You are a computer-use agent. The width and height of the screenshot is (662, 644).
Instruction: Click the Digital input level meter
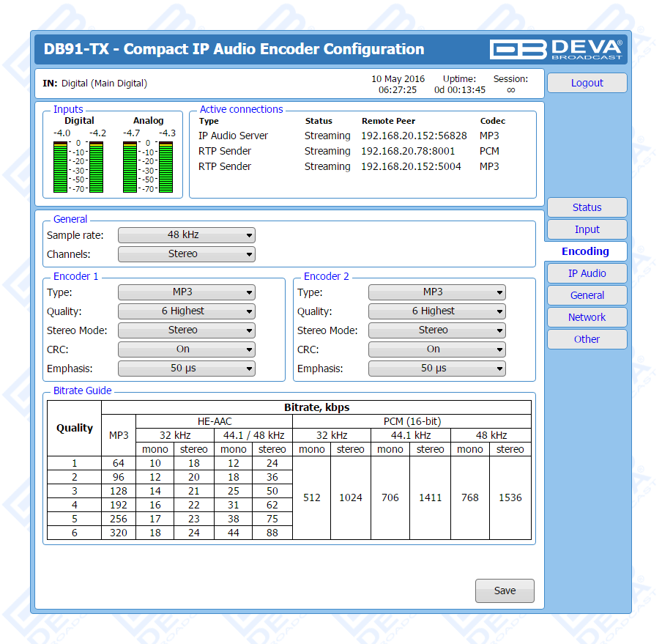point(79,166)
